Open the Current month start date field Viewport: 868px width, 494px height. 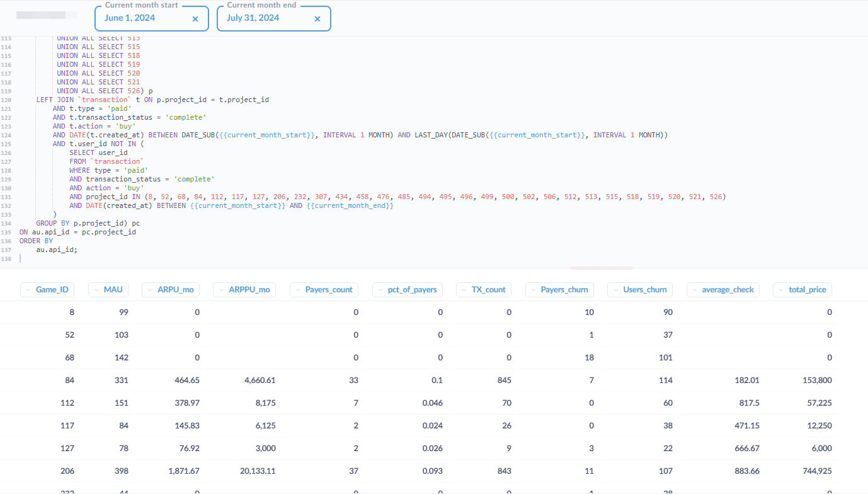point(142,18)
